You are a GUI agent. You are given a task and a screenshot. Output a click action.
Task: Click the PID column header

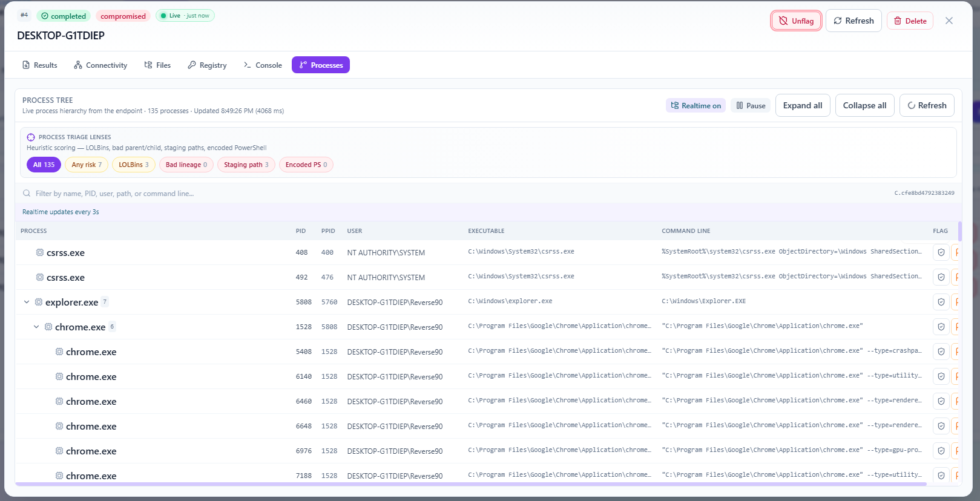point(301,231)
